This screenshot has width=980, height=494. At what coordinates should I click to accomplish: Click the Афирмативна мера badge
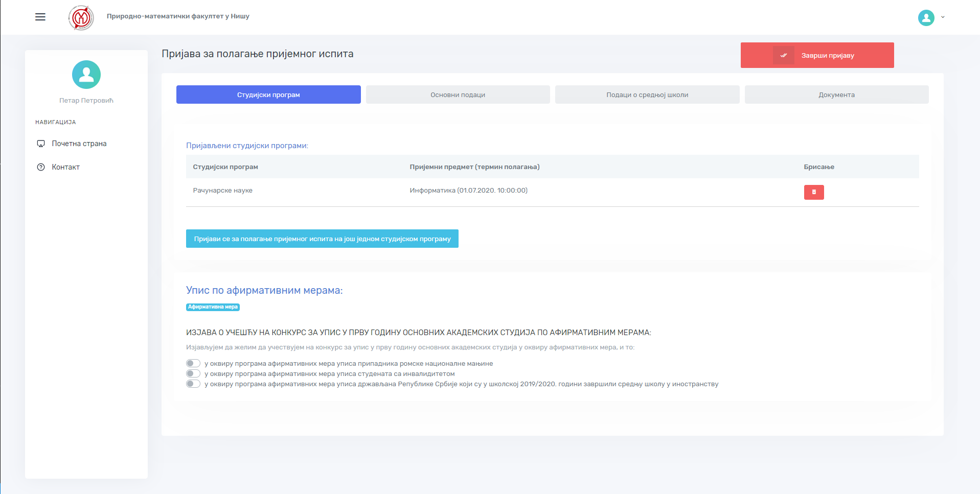point(213,307)
